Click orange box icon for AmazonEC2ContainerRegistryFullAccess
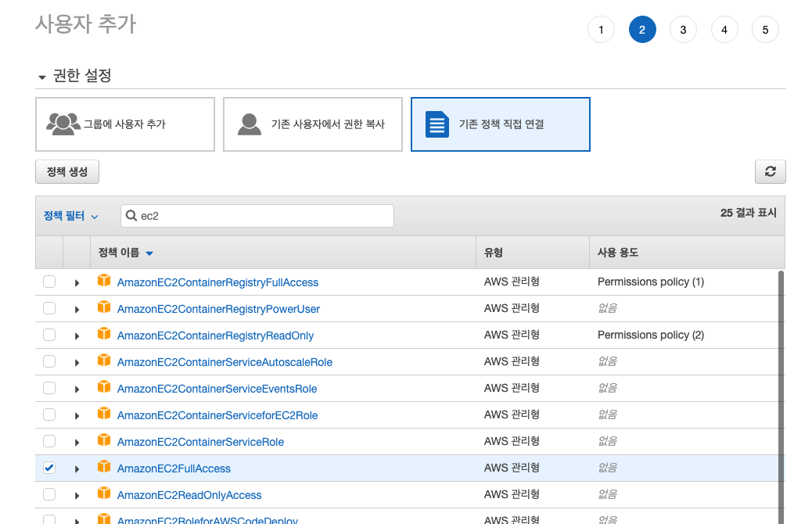Viewport: 812px width, 524px height. (104, 280)
